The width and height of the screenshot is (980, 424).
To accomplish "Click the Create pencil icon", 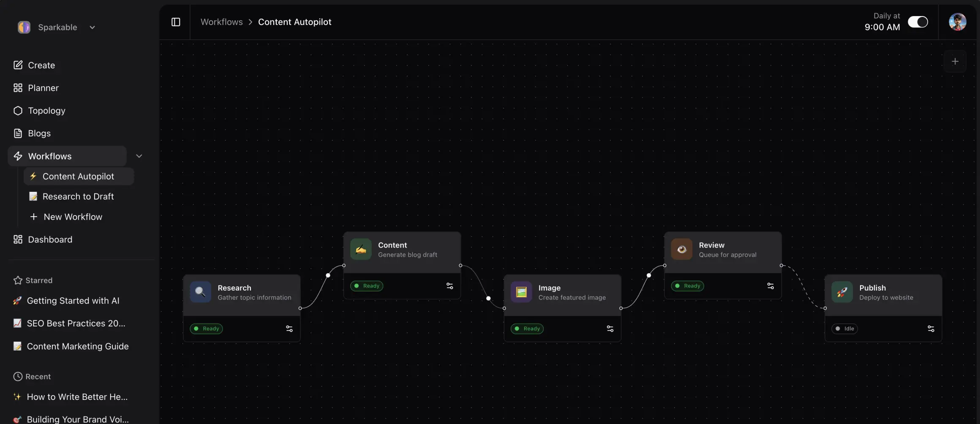I will [18, 65].
